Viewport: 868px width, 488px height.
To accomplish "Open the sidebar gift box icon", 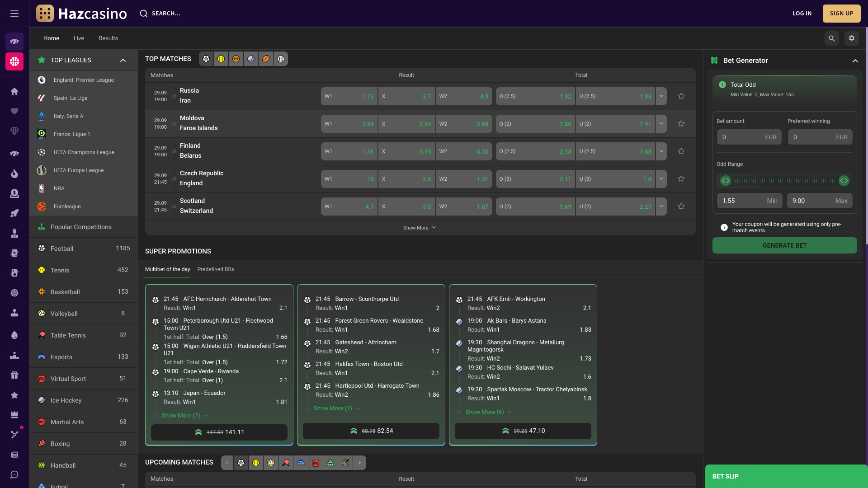I will pyautogui.click(x=14, y=375).
